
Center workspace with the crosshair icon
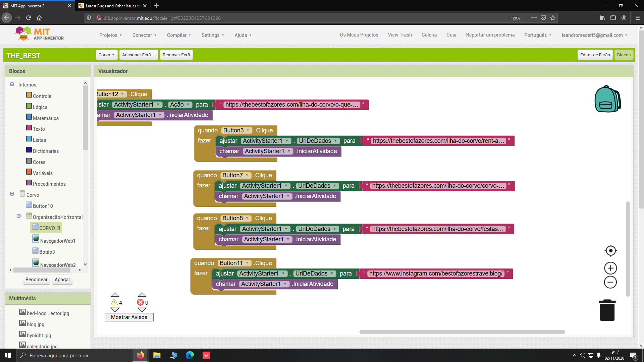coord(610,251)
